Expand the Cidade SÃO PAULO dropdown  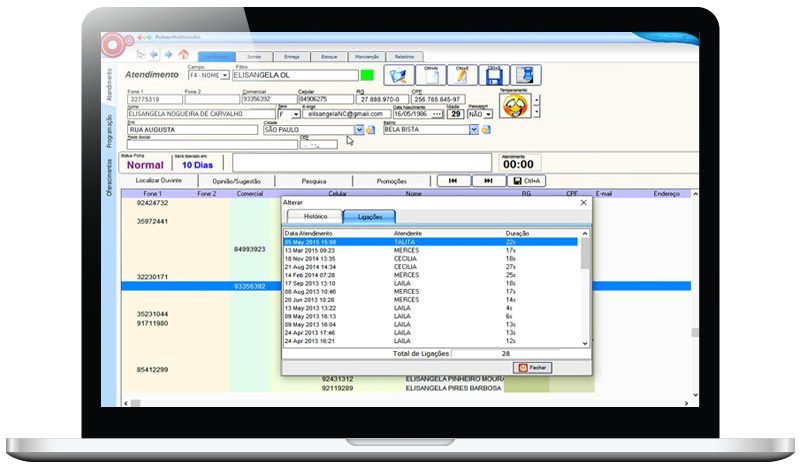point(359,130)
